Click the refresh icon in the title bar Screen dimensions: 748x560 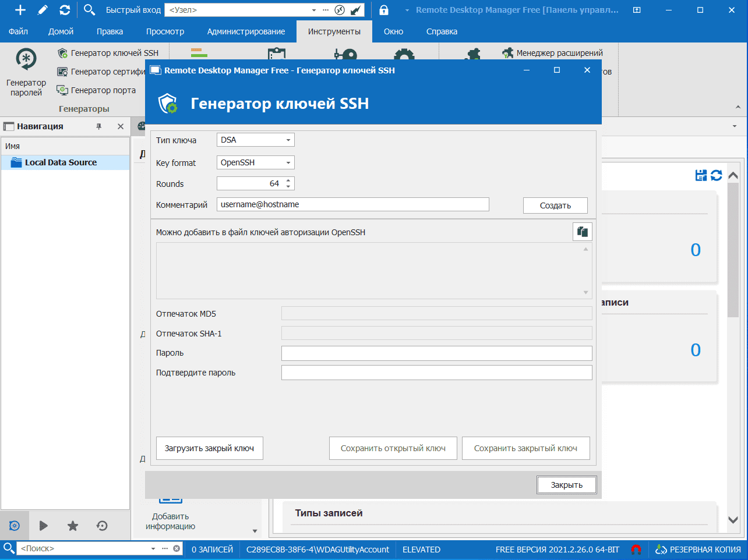[65, 10]
